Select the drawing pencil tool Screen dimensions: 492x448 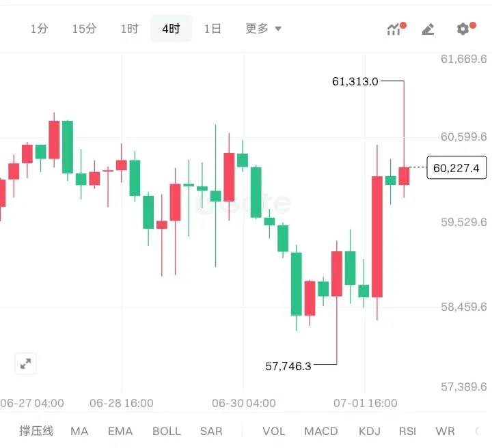tap(428, 29)
